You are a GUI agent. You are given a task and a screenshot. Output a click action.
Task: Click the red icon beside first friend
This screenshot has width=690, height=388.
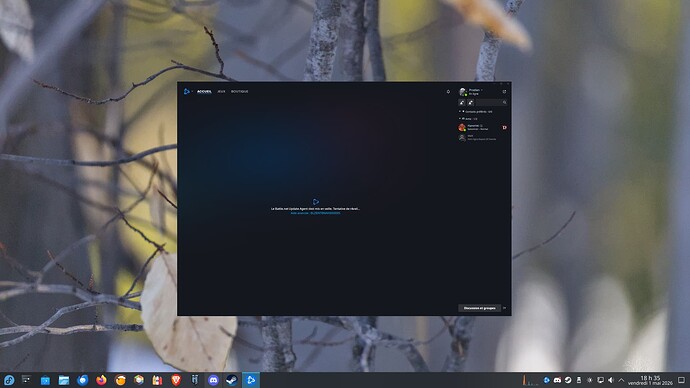(x=504, y=127)
